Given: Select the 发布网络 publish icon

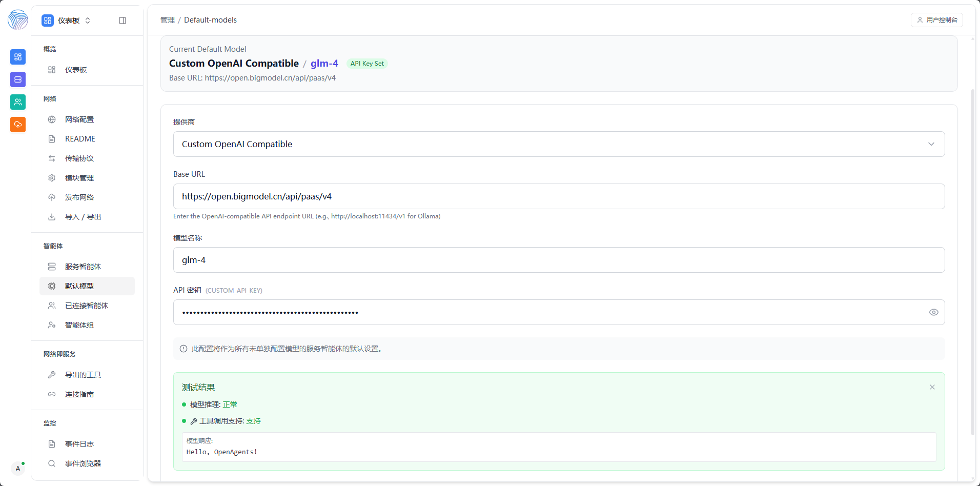Looking at the screenshot, I should pyautogui.click(x=51, y=197).
